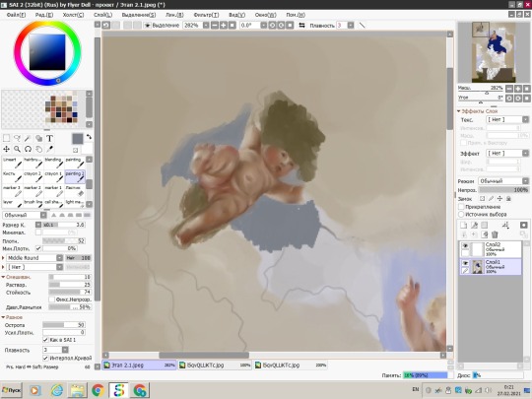Select the Rotate view tool
Viewport: 532px width, 399px height.
tap(28, 149)
